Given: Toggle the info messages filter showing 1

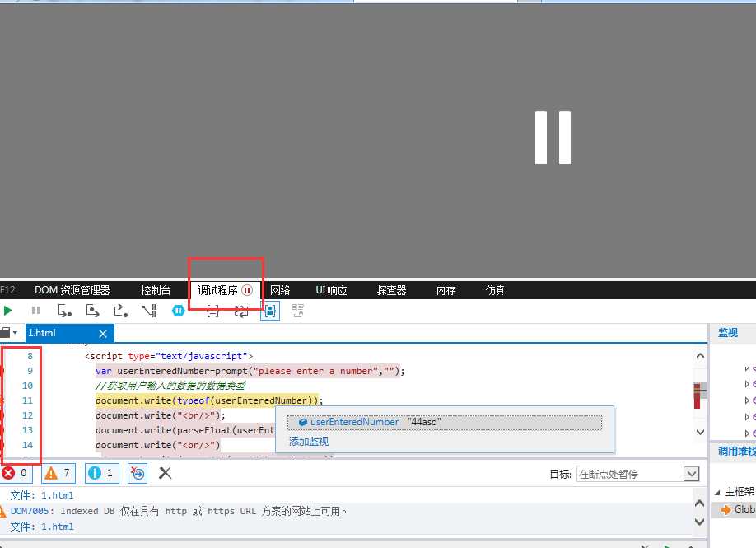Looking at the screenshot, I should tap(102, 473).
